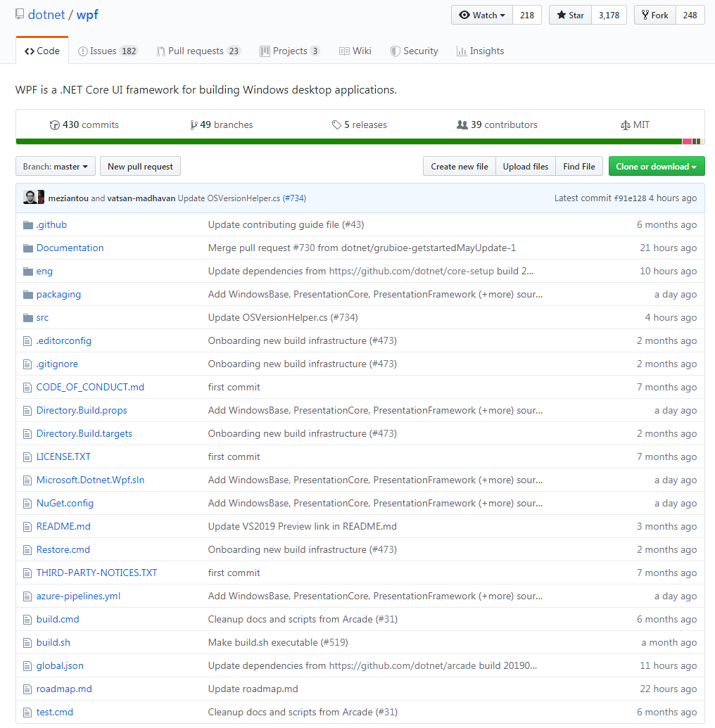Click the .github folder icon
Image resolution: width=715 pixels, height=728 pixels.
click(28, 225)
